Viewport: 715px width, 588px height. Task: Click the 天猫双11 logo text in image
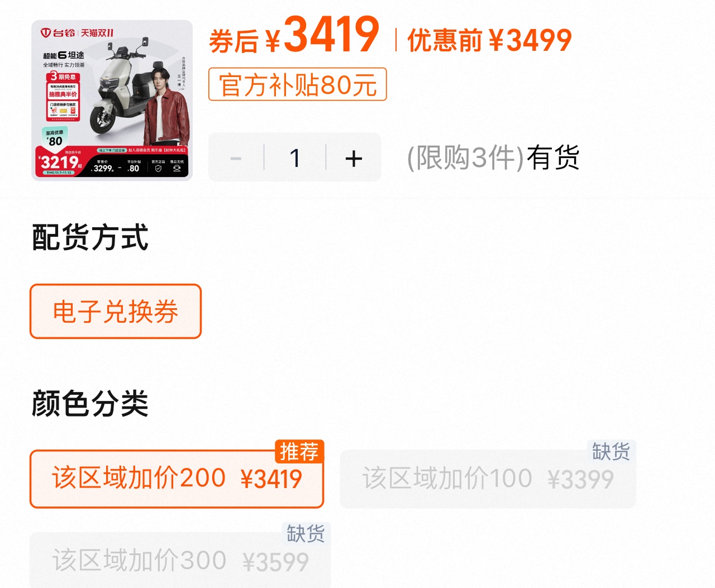97,33
